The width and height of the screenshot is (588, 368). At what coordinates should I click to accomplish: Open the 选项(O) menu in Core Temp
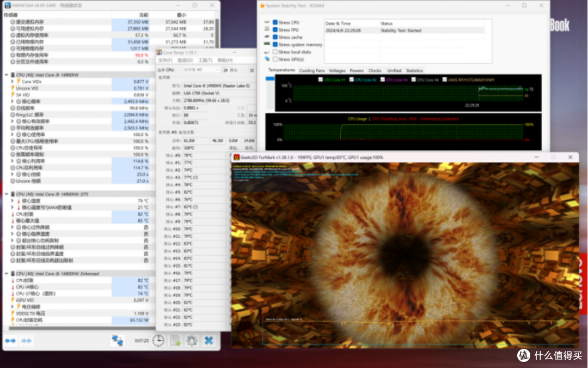coord(185,60)
